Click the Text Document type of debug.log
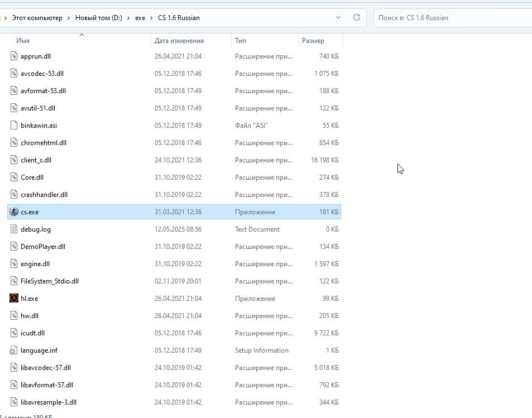Screen dimensions: 532x418 [x=257, y=229]
